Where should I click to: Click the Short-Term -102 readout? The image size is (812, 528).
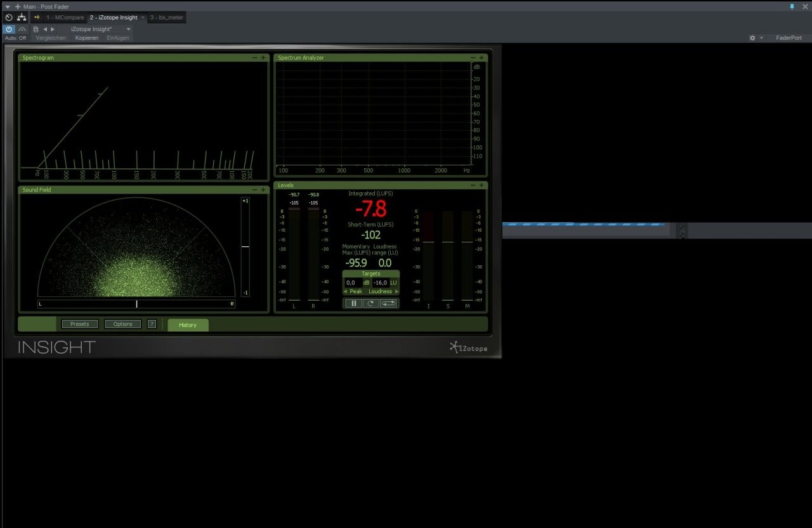click(x=370, y=235)
